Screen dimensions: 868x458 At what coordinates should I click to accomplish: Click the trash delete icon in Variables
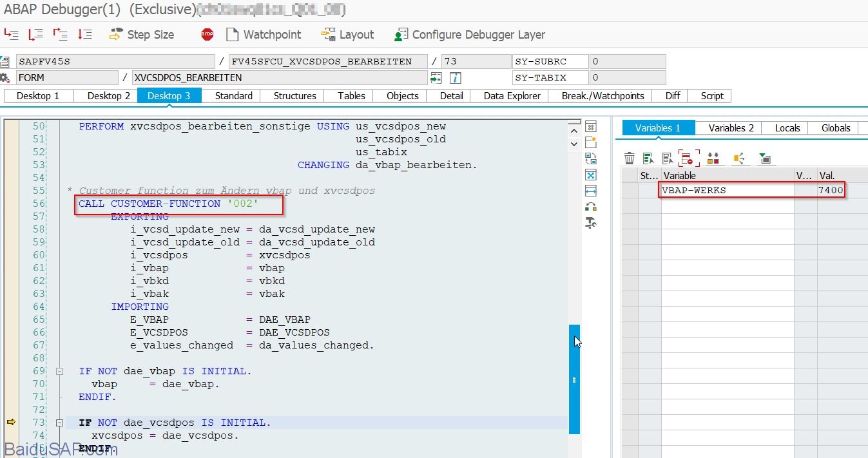click(x=630, y=158)
